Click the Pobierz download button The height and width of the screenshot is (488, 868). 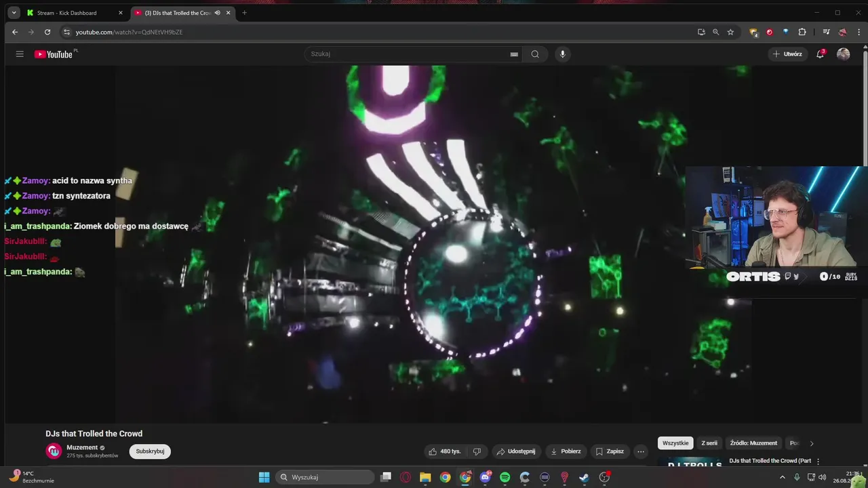(566, 451)
